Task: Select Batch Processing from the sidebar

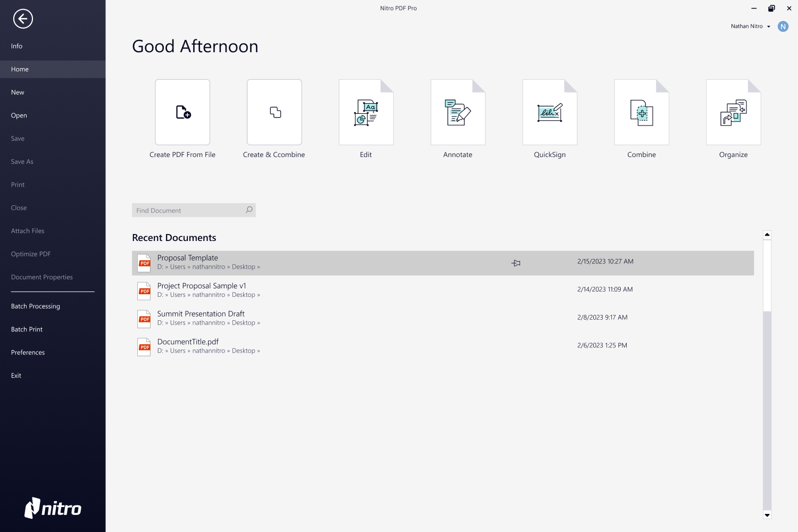Action: click(x=35, y=306)
